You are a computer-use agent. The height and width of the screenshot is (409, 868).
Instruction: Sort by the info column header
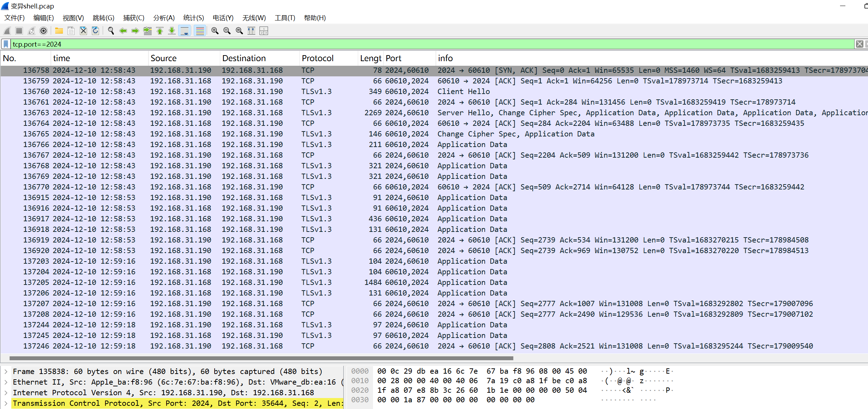tap(652, 58)
